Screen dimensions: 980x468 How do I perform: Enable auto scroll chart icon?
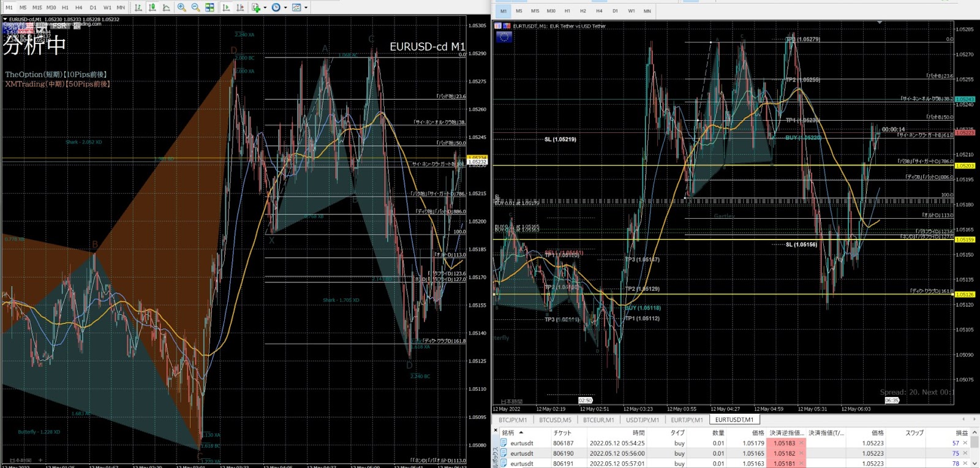tap(226, 7)
